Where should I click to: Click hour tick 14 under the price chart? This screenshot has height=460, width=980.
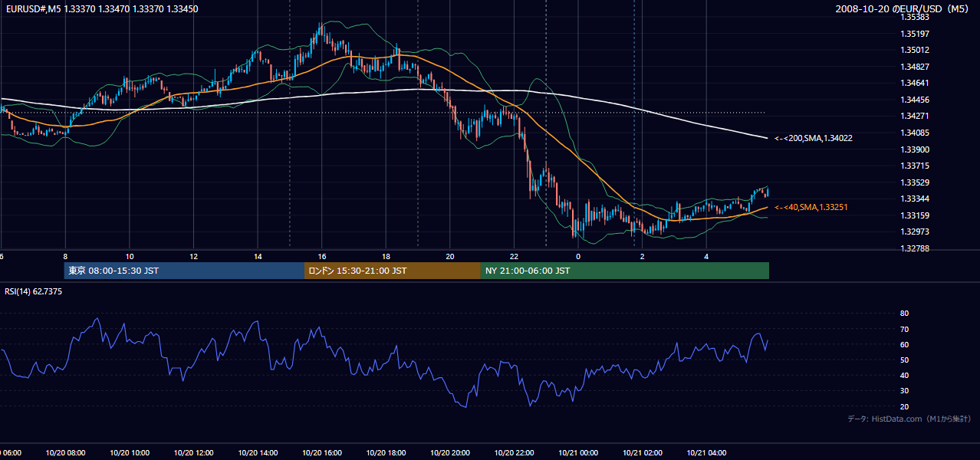258,257
